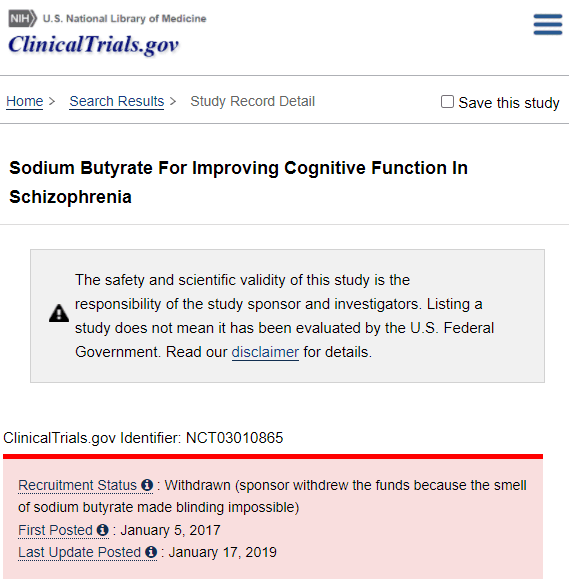Go to the Home breadcrumb link

pos(25,101)
